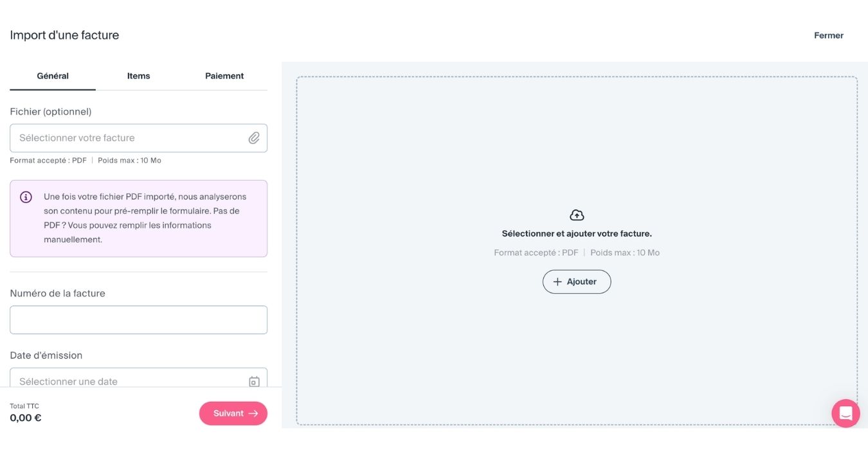Open the Sélectionner une date picker
This screenshot has width=868, height=450.
coord(138,378)
